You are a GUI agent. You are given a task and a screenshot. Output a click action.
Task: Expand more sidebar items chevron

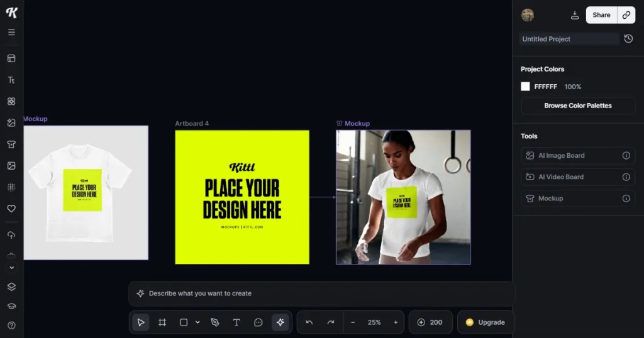coord(11,268)
